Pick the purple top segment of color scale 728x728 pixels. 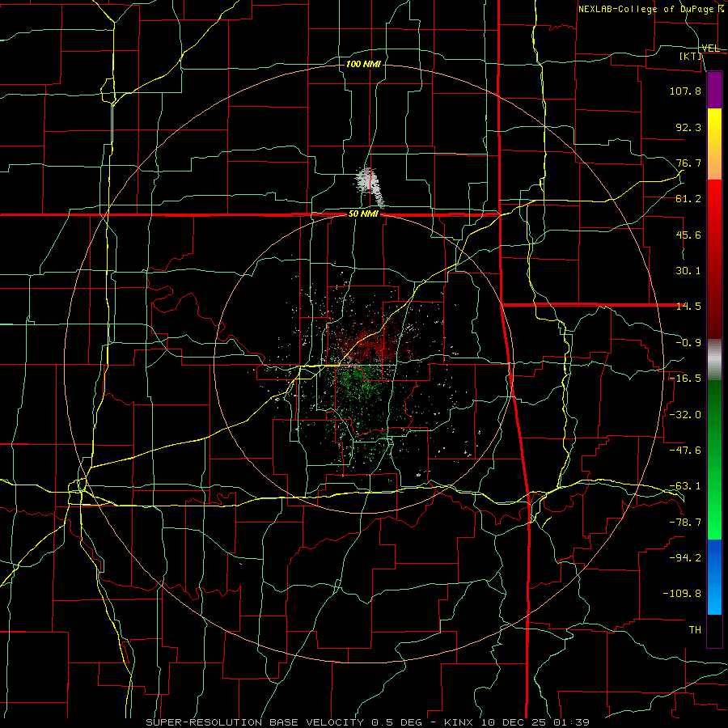tap(714, 90)
